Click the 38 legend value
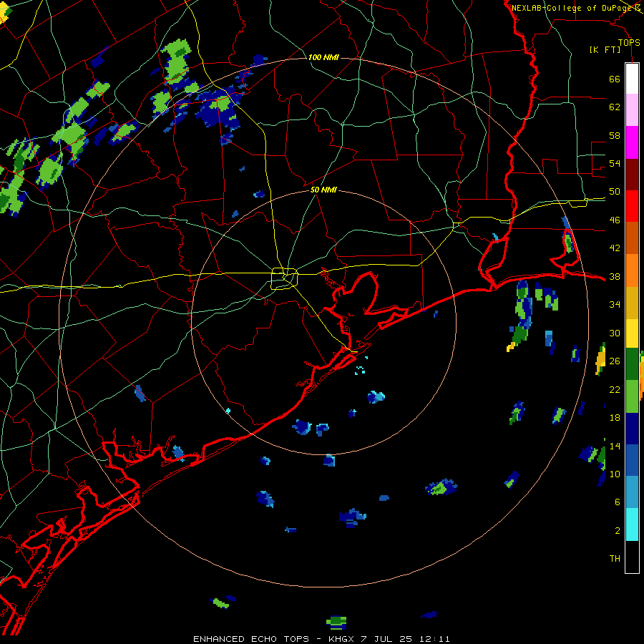The image size is (644, 644). click(615, 276)
